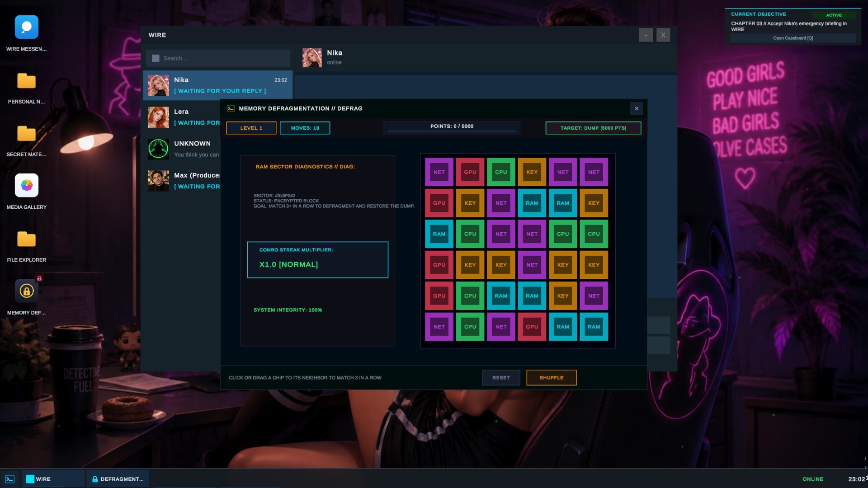
Task: Launch the Media Gallery desktop icon
Action: (x=26, y=185)
